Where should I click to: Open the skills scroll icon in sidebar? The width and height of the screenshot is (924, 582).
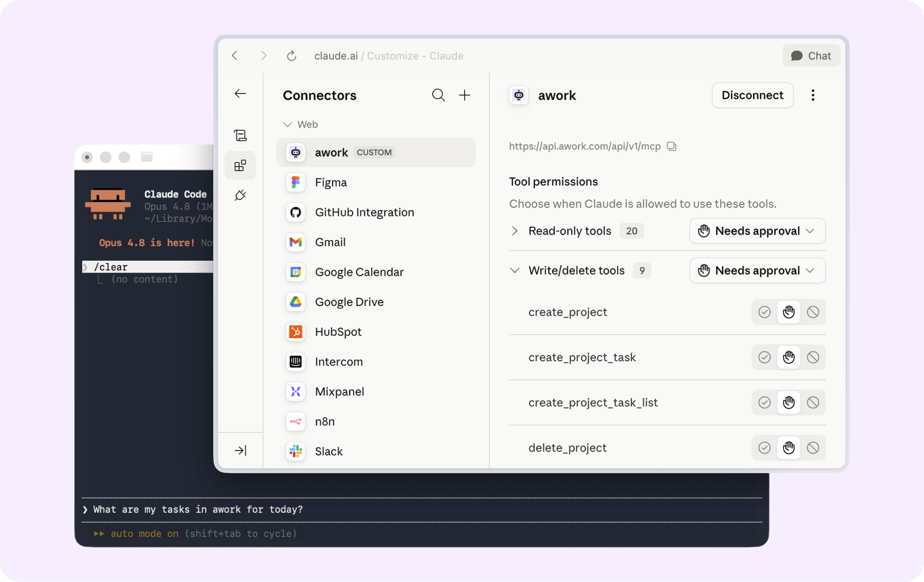click(240, 135)
